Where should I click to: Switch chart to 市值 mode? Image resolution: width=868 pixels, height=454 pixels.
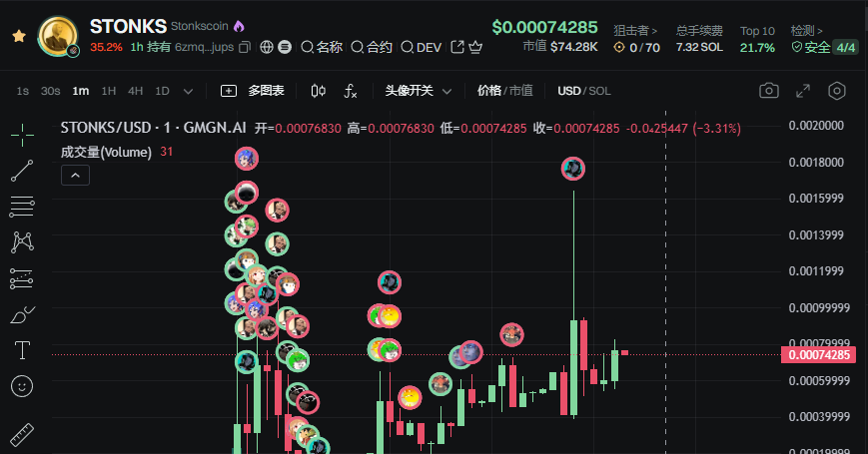click(521, 91)
